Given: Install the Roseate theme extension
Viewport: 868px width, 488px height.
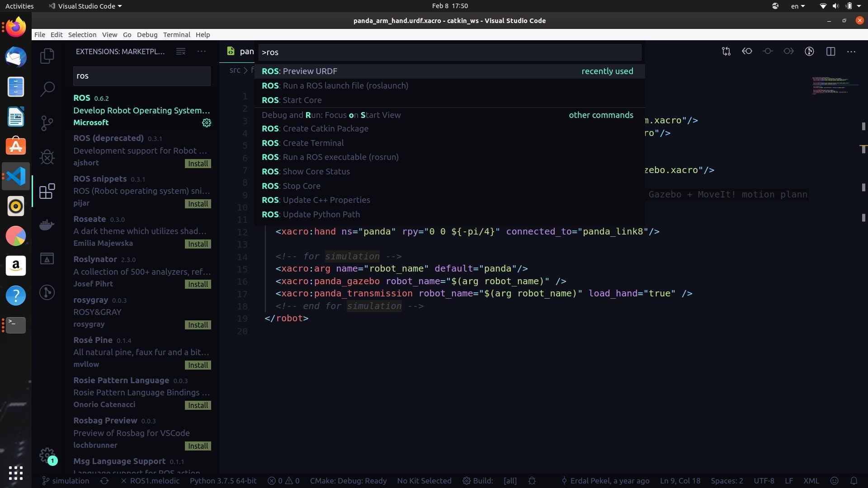Looking at the screenshot, I should pos(198,244).
